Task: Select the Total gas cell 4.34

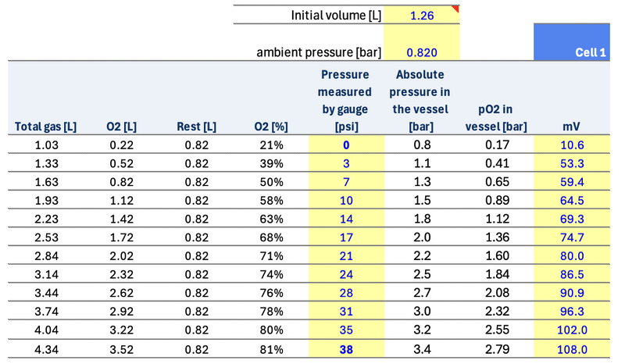Action: [46, 350]
